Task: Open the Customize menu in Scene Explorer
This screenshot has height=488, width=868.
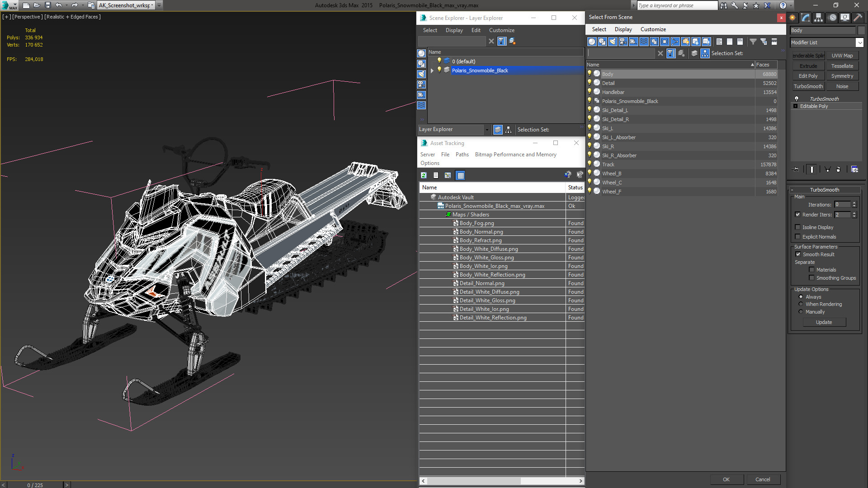Action: click(x=501, y=30)
